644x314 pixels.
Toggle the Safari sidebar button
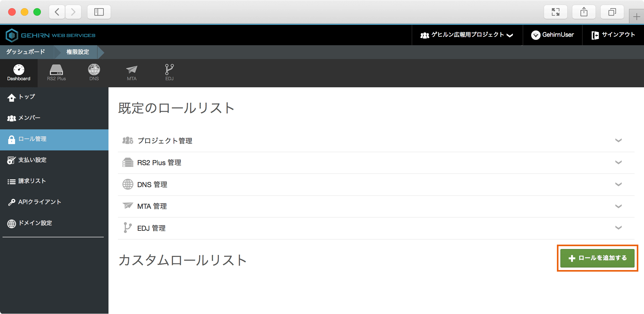[99, 12]
